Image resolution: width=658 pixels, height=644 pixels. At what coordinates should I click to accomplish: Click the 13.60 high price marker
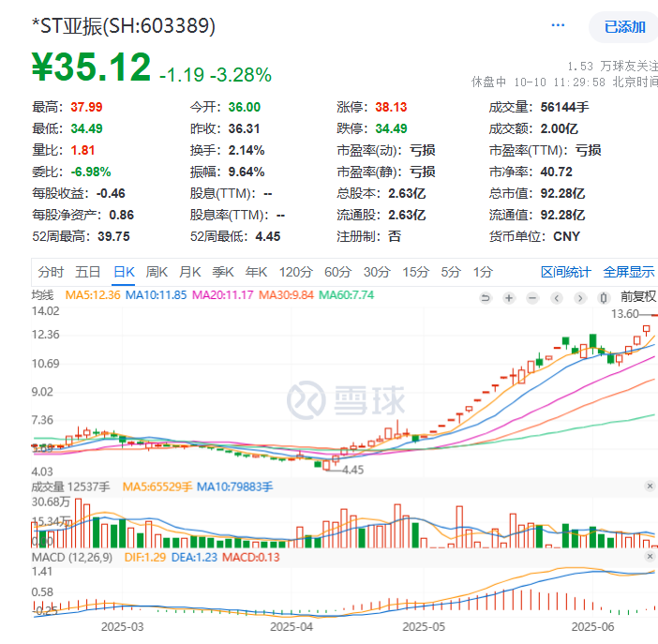pos(625,314)
